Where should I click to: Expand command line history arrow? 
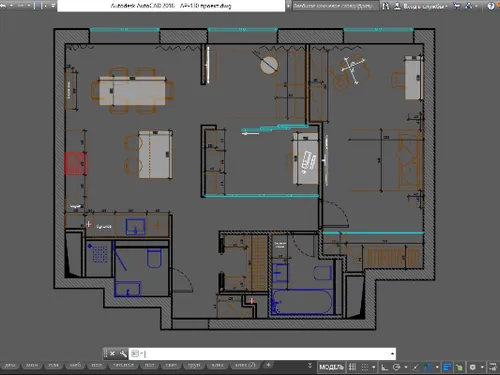click(x=392, y=354)
